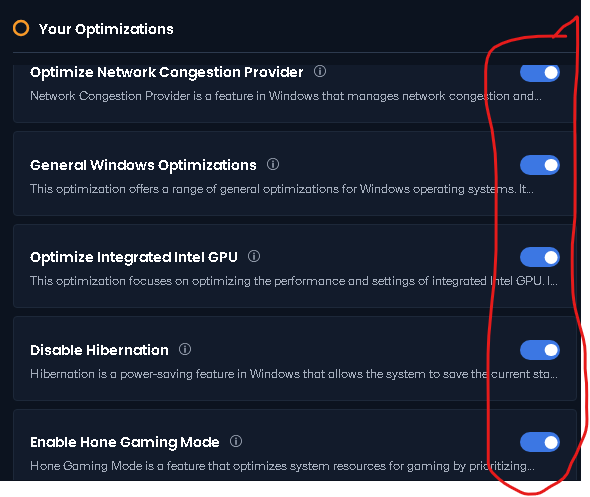Select Optimize Network Congestion Provider title
Viewport: 590px width, 497px height.
166,72
